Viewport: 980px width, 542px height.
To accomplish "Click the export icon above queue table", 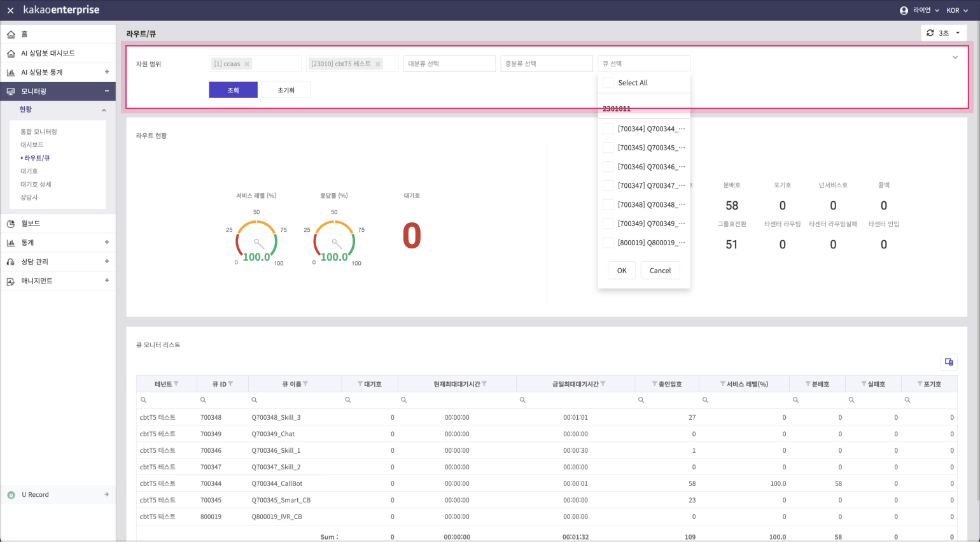I will pyautogui.click(x=949, y=362).
